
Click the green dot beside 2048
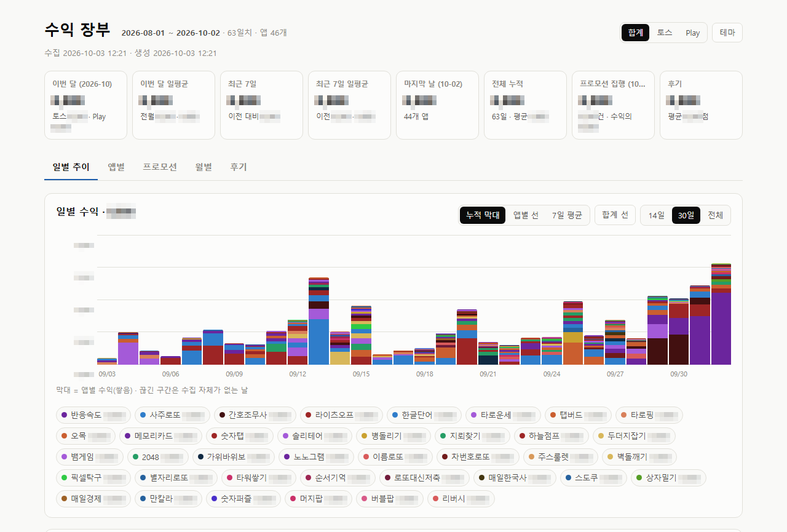pyautogui.click(x=135, y=457)
